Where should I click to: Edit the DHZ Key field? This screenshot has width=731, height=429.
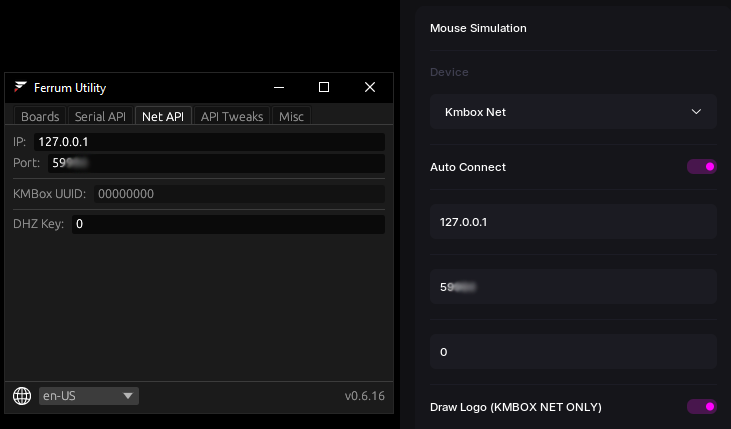(x=227, y=224)
